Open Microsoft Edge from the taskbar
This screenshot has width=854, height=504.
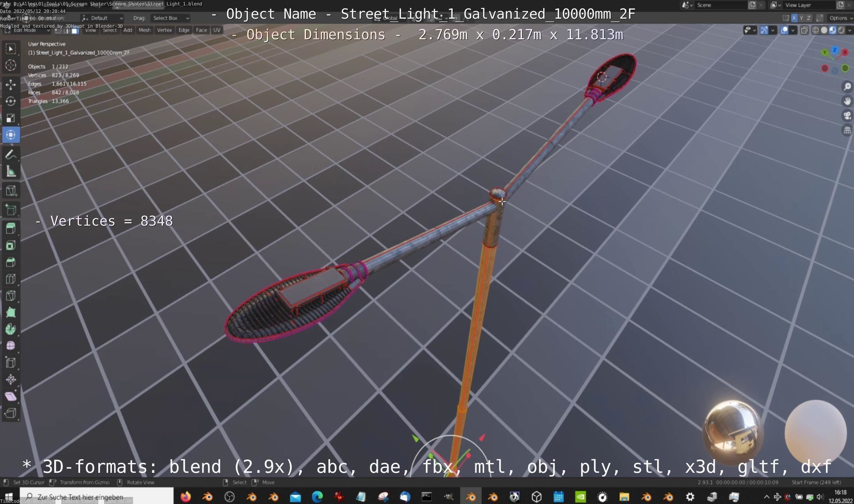[x=317, y=497]
